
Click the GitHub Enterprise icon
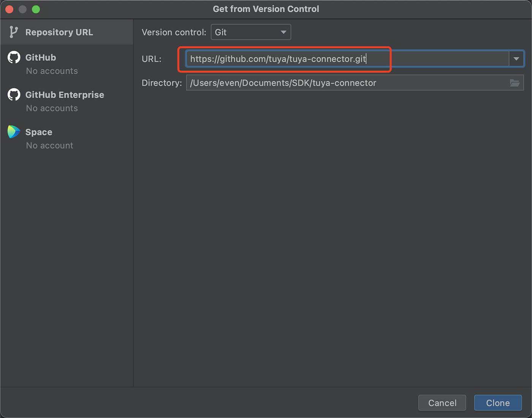pos(14,95)
